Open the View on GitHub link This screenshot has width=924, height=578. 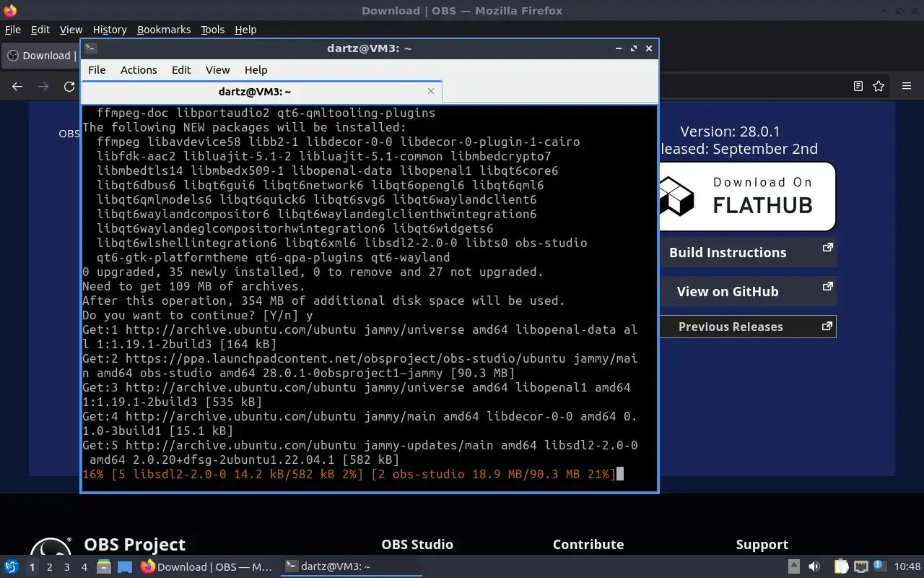tap(748, 291)
